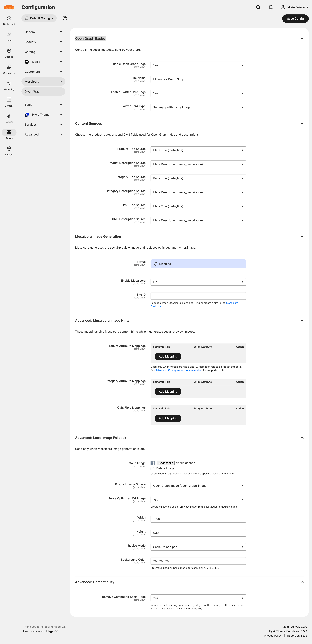Click the info icon in Status Disabled
This screenshot has width=312, height=644.
[156, 264]
